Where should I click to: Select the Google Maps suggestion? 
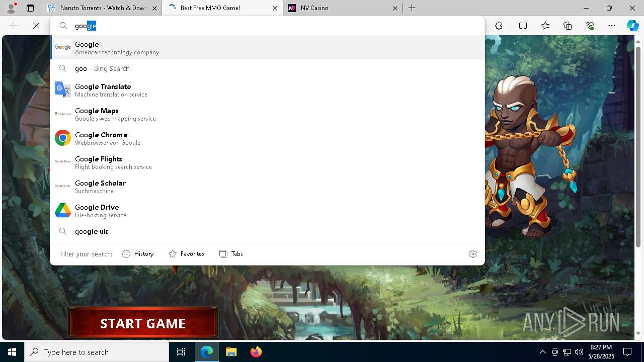(x=267, y=114)
